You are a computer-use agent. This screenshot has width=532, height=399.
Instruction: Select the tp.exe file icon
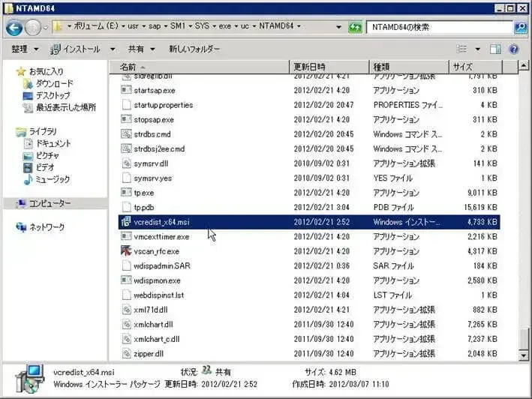point(126,193)
